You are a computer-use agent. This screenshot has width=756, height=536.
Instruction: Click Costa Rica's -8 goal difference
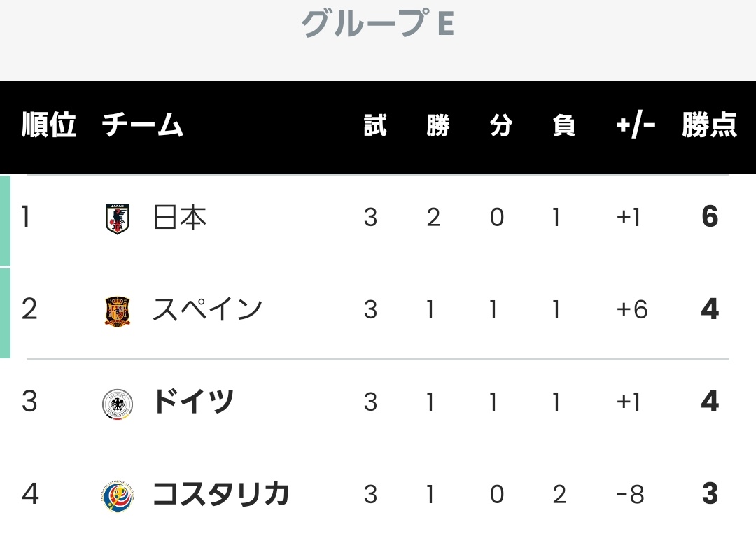point(630,494)
